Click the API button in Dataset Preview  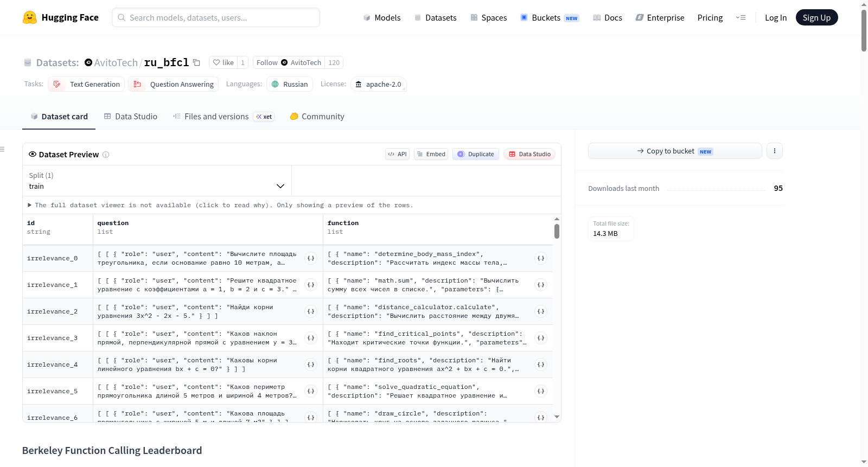397,154
